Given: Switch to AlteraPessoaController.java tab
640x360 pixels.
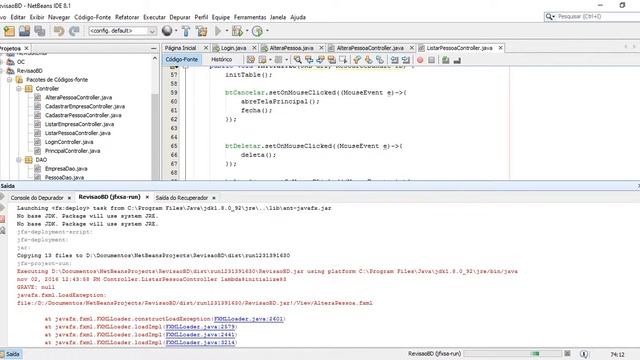Looking at the screenshot, I should click(x=370, y=48).
